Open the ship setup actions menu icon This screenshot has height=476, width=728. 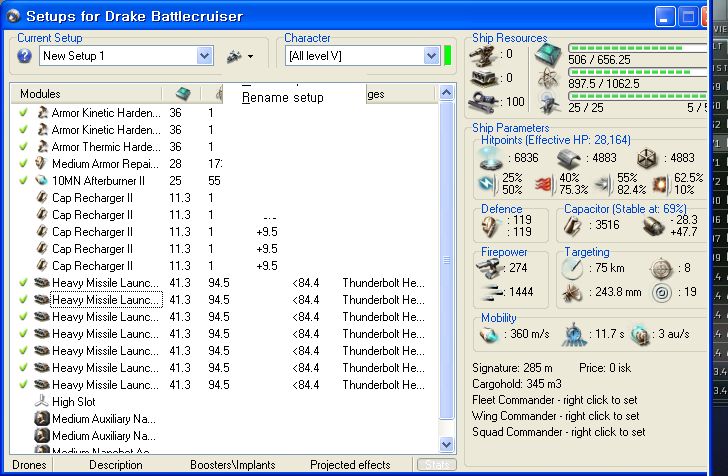(x=238, y=56)
